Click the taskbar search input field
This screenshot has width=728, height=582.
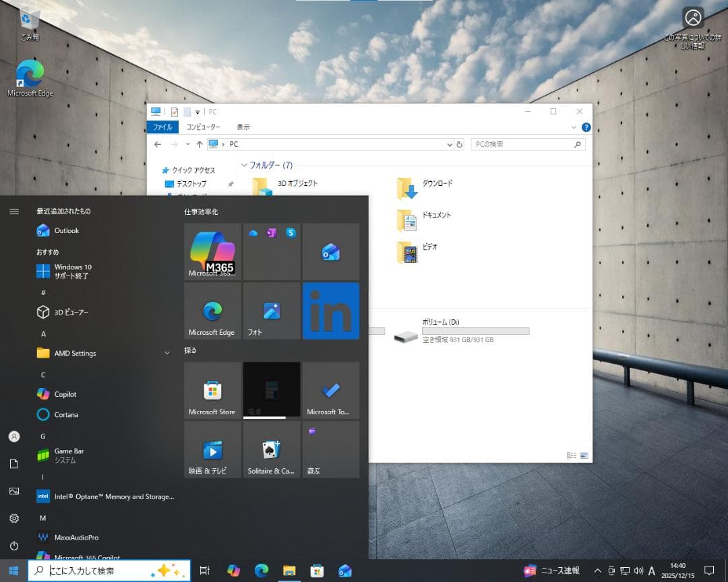point(101,571)
